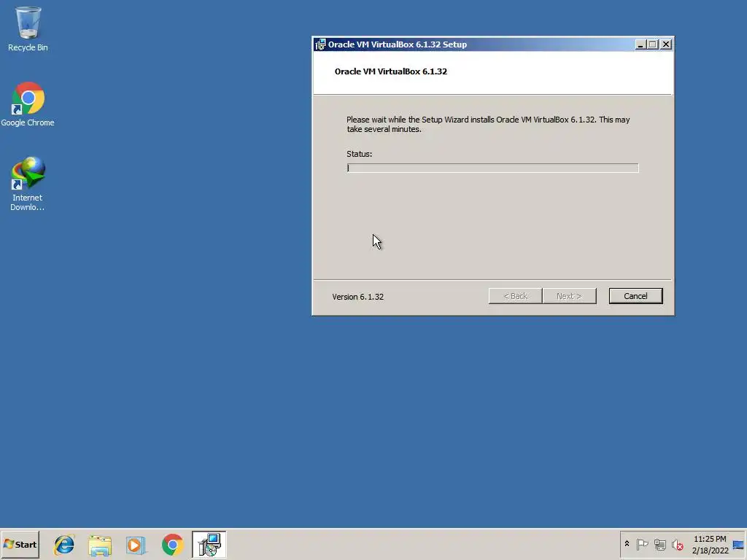
Task: Click the Show desktop tray icon
Action: [738, 544]
